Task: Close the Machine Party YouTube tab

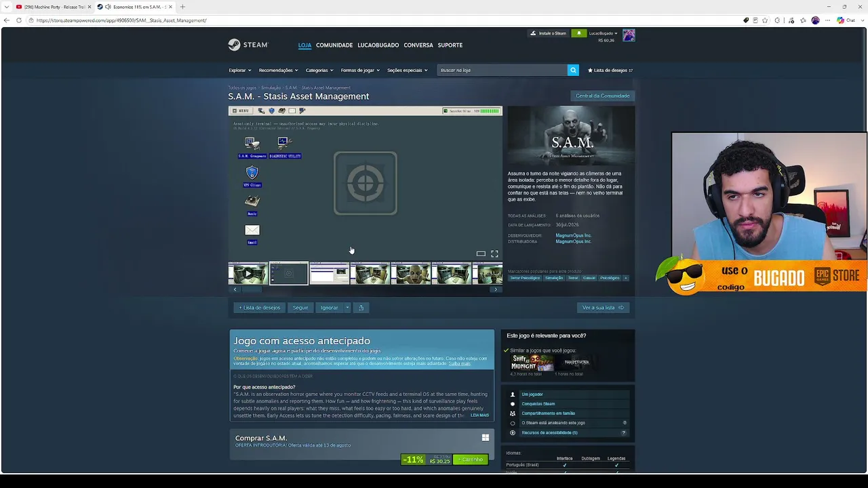Action: point(89,7)
